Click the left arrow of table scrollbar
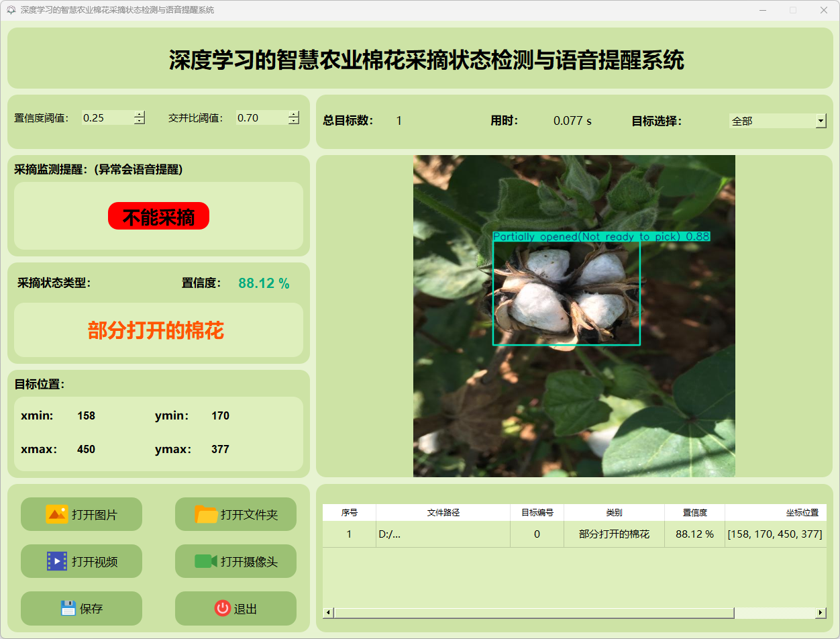 (328, 613)
